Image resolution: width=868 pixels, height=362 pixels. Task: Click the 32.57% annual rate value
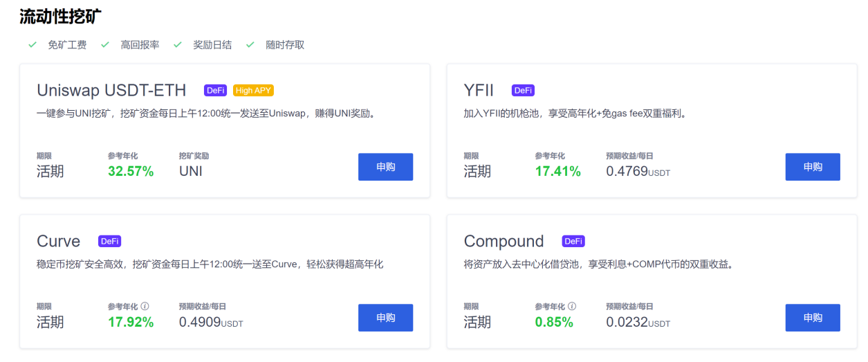[x=131, y=171]
